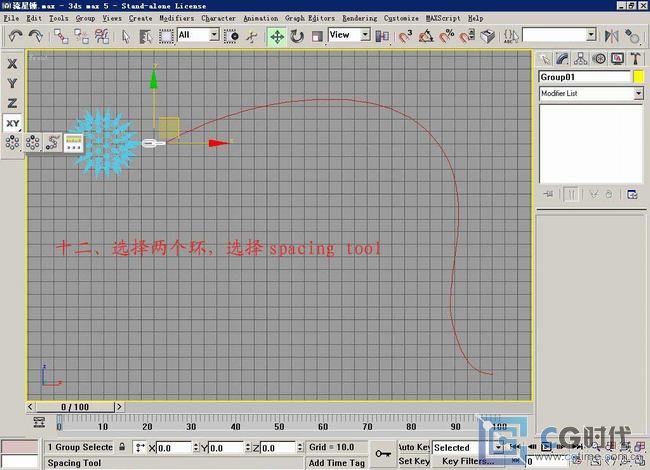The width and height of the screenshot is (650, 470).
Task: Click the yellow object color swatch
Action: click(638, 77)
